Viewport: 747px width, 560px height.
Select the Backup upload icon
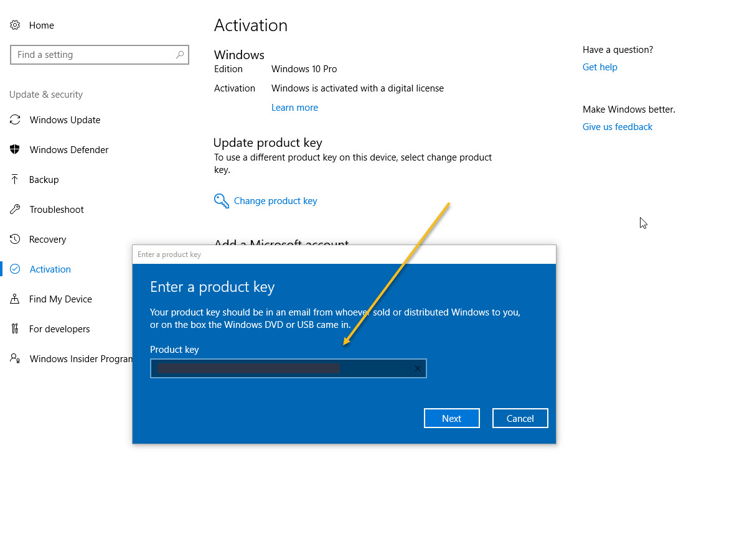tap(15, 179)
